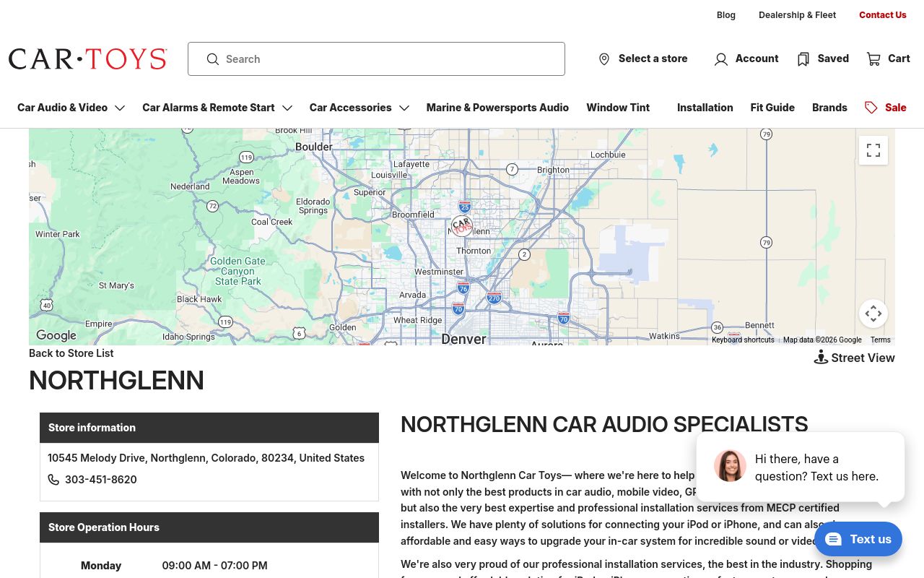Viewport: 924px width, 578px height.
Task: Open Car Alarms & Remote Start menu
Action: (x=208, y=108)
